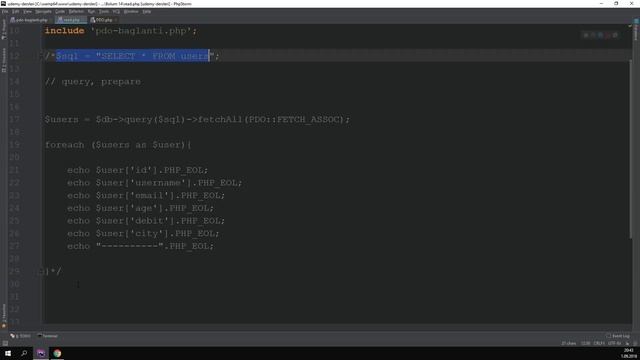Image resolution: width=640 pixels, height=360 pixels.
Task: Open the TODO tool window
Action: point(20,336)
